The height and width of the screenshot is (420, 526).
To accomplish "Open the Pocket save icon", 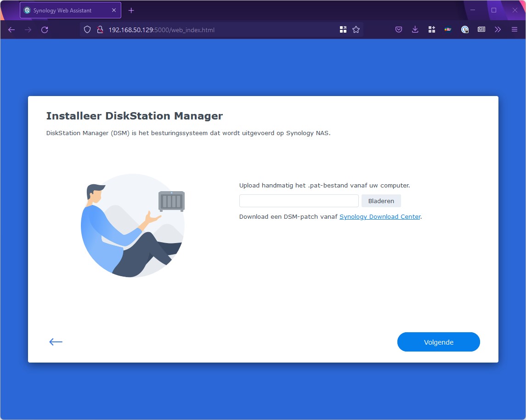I will pos(399,29).
